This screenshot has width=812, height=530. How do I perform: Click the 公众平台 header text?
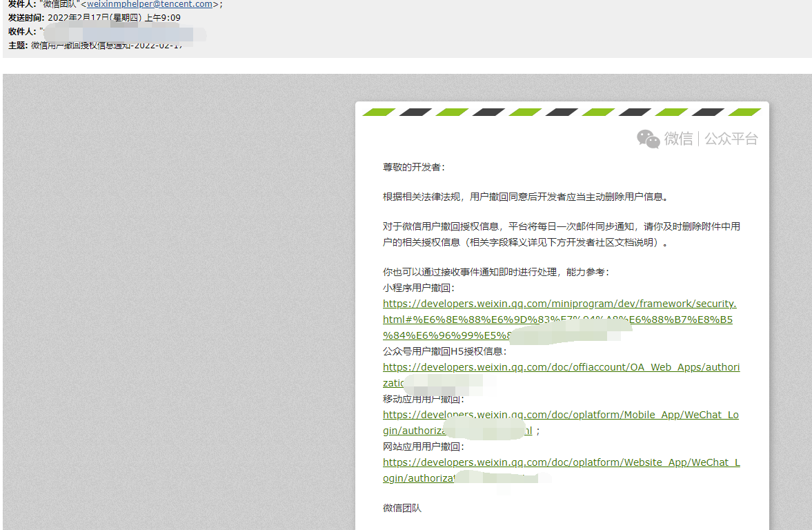(x=731, y=139)
